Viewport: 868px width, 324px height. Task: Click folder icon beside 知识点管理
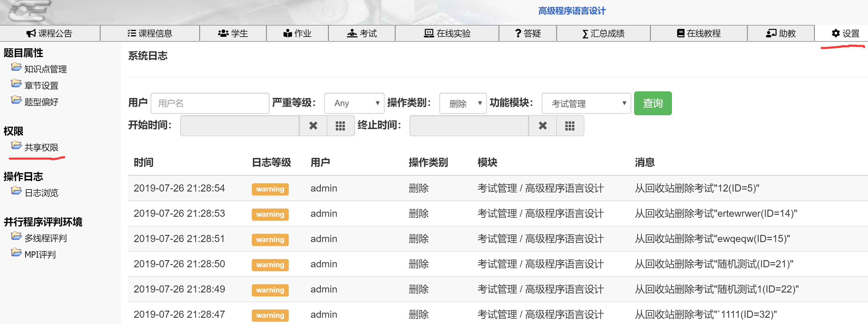pyautogui.click(x=16, y=67)
